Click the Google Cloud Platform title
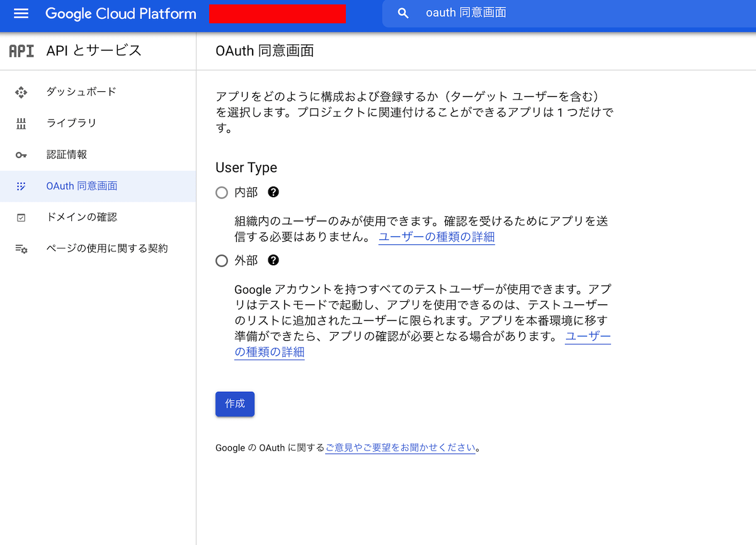Image resolution: width=756 pixels, height=545 pixels. click(121, 13)
